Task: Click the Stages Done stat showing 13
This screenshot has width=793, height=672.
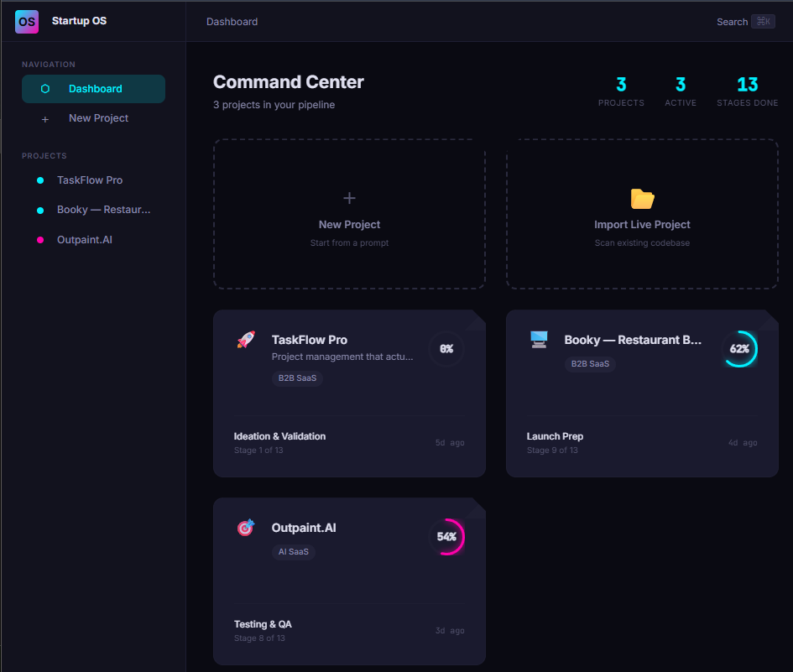Action: point(748,91)
